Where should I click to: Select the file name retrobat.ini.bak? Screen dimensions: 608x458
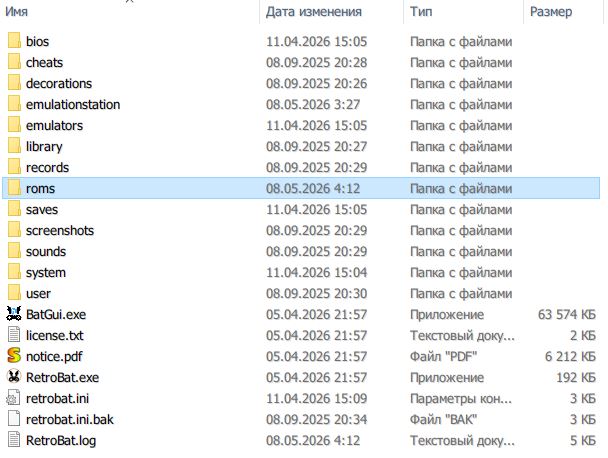tap(70, 419)
